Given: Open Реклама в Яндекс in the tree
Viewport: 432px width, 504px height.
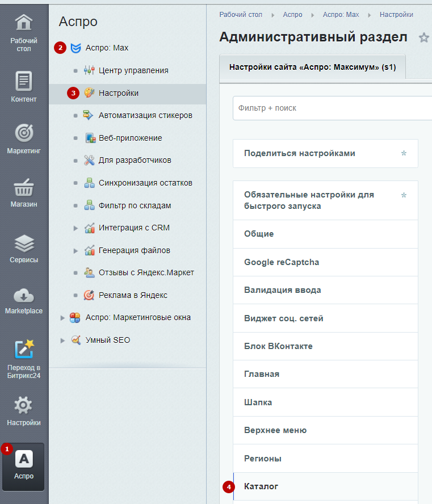Looking at the screenshot, I should 133,295.
